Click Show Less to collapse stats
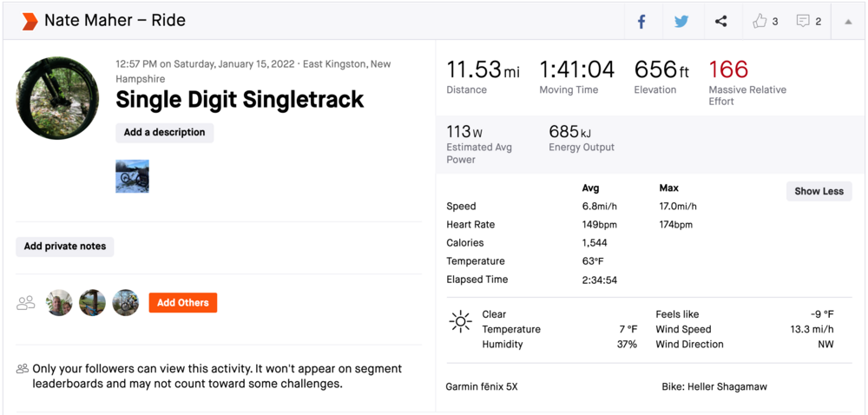 [819, 191]
